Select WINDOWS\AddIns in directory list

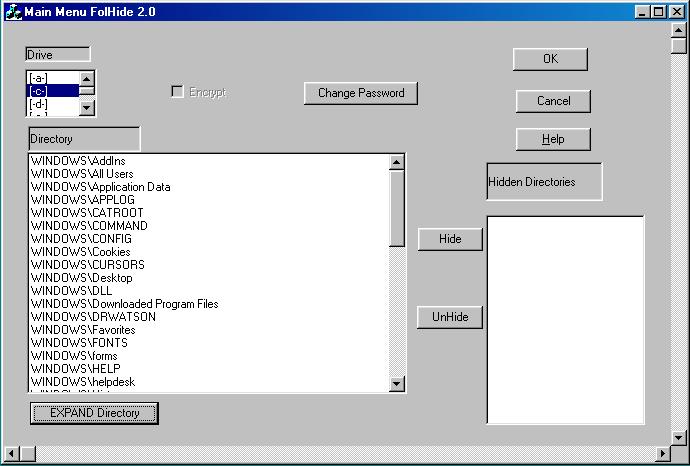tap(209, 161)
